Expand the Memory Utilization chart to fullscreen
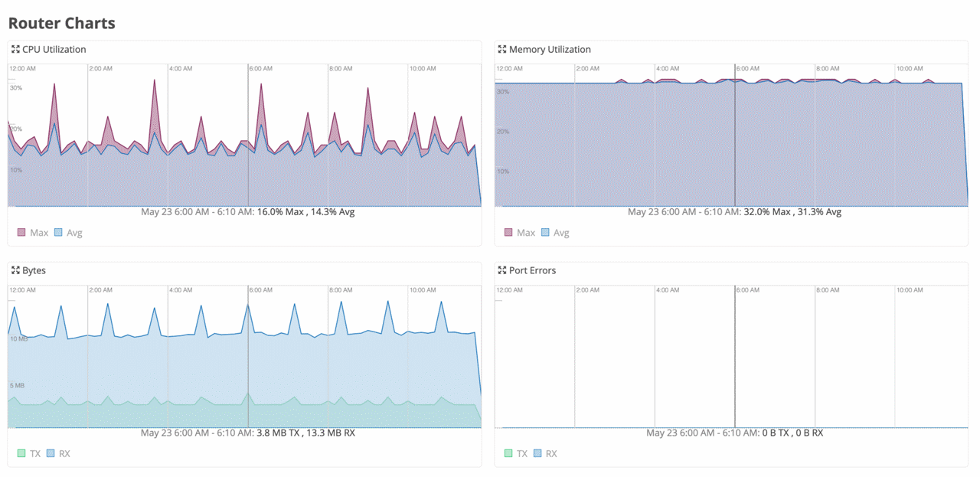Image resolution: width=980 pixels, height=477 pixels. click(x=501, y=49)
